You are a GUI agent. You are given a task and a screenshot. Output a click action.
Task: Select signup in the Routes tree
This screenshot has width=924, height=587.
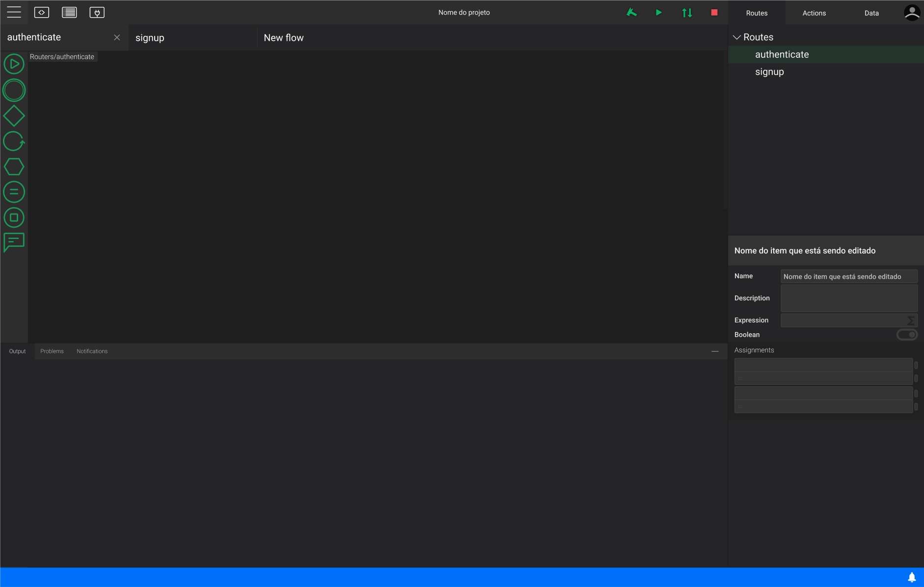[x=769, y=72]
